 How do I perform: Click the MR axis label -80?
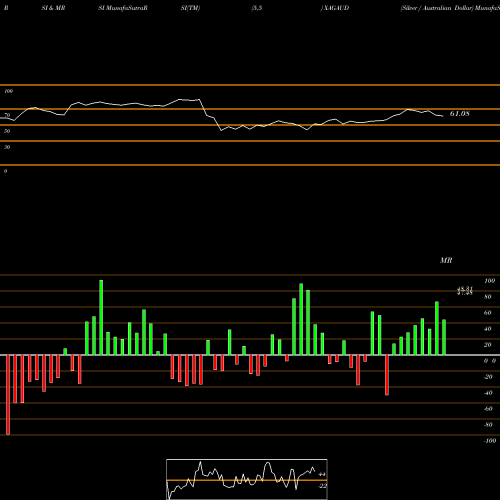[488, 425]
